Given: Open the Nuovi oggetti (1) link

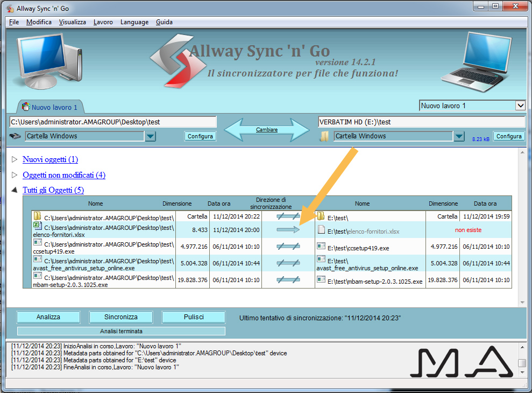Looking at the screenshot, I should [50, 159].
